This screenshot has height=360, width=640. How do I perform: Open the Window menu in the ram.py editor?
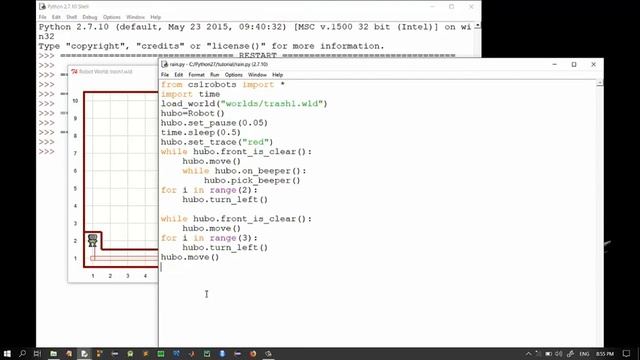click(257, 75)
